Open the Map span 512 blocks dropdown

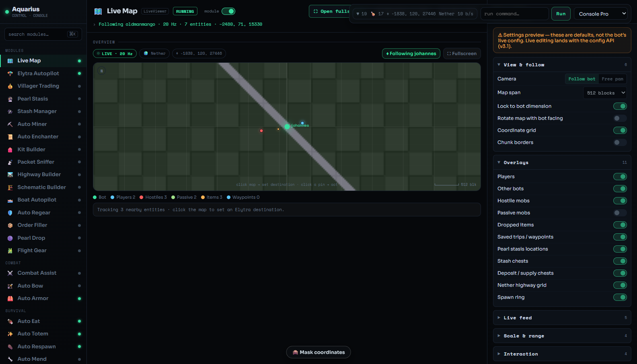click(605, 93)
